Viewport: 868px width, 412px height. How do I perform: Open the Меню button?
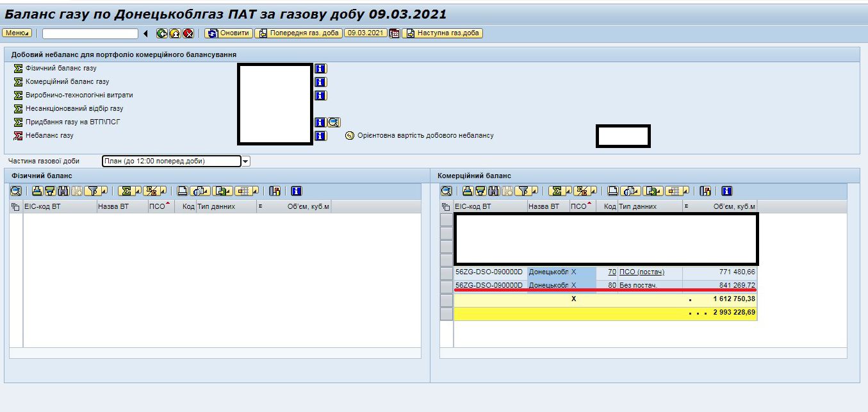tap(17, 33)
